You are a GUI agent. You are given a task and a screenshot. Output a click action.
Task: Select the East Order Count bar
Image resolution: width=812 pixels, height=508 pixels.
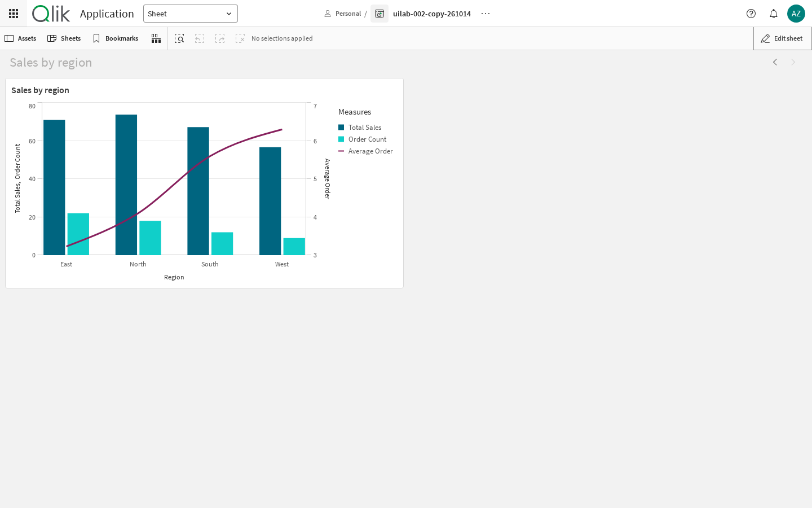(78, 234)
